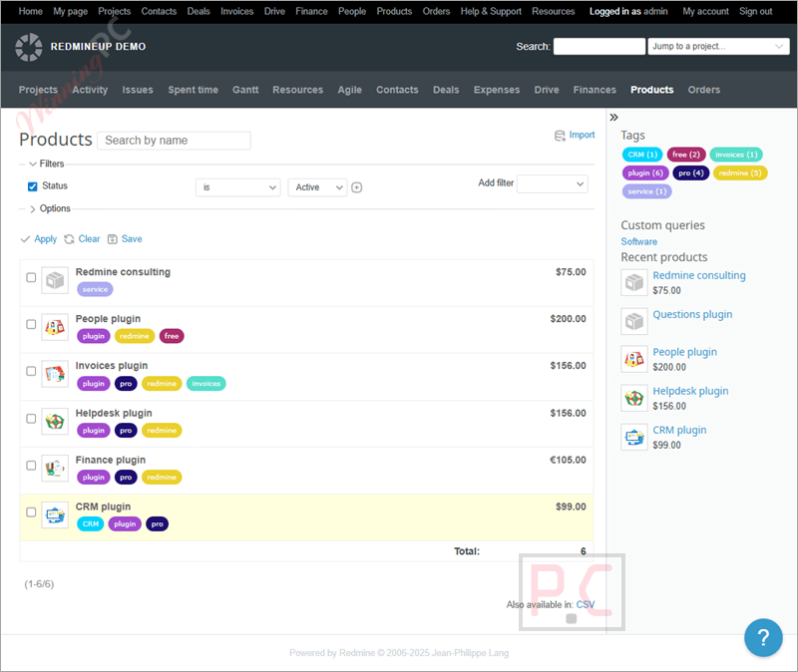Open the blue help question-mark button

(763, 637)
